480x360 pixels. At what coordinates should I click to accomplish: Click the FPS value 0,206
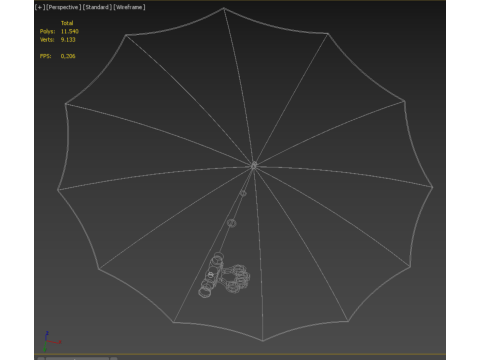[x=68, y=56]
